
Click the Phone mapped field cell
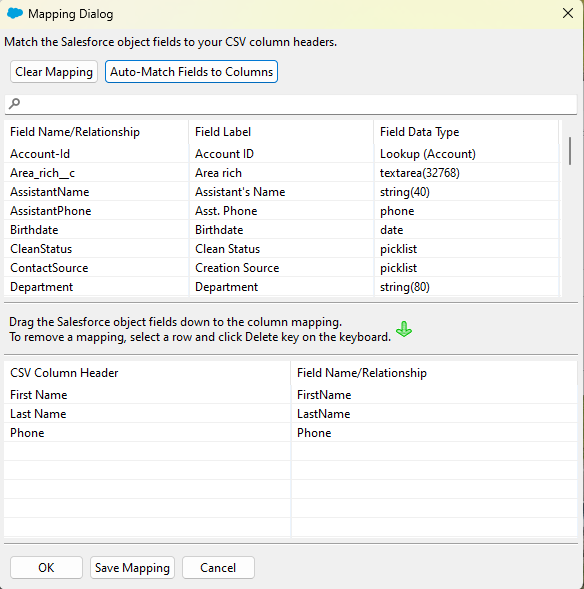pos(434,433)
